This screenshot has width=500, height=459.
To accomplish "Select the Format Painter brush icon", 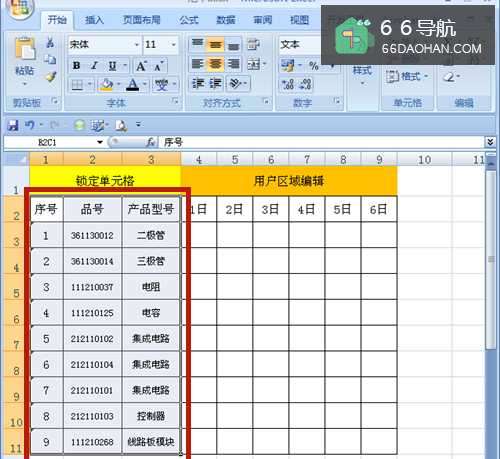I will pyautogui.click(x=51, y=77).
